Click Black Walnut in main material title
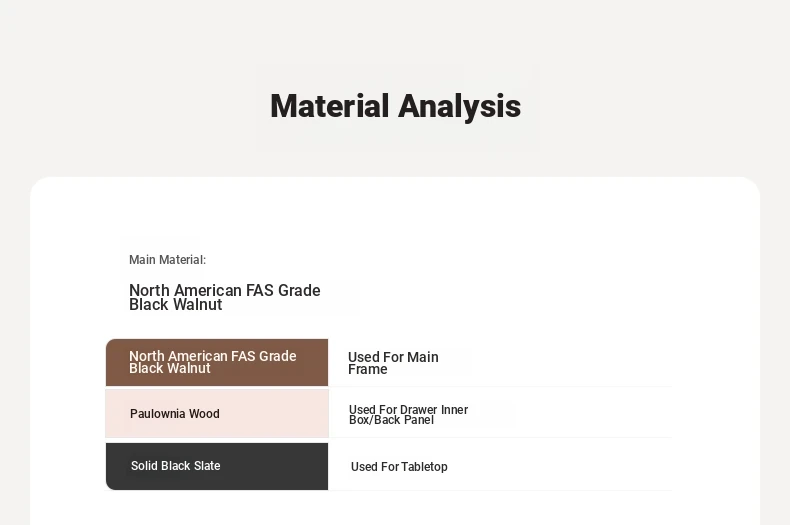The image size is (790, 525). click(x=175, y=305)
